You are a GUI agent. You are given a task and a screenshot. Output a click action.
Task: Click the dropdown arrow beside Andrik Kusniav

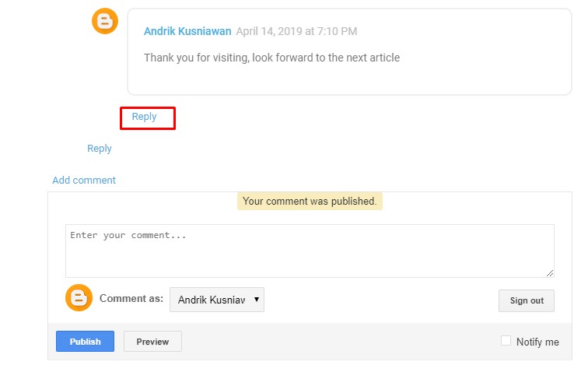pos(257,300)
